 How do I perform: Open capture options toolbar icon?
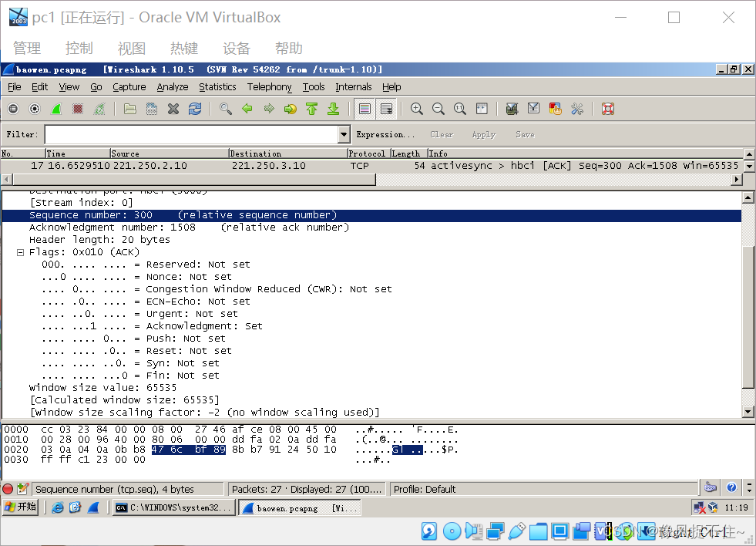(35, 109)
